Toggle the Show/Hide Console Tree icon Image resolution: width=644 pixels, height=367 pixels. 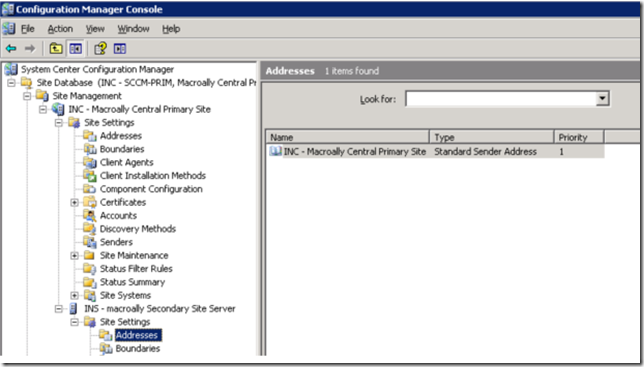(x=76, y=49)
